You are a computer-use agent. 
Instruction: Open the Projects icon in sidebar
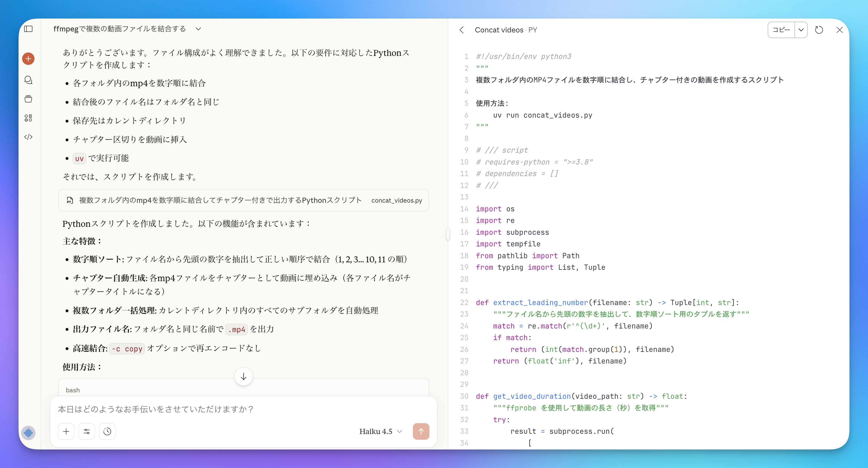coord(28,99)
